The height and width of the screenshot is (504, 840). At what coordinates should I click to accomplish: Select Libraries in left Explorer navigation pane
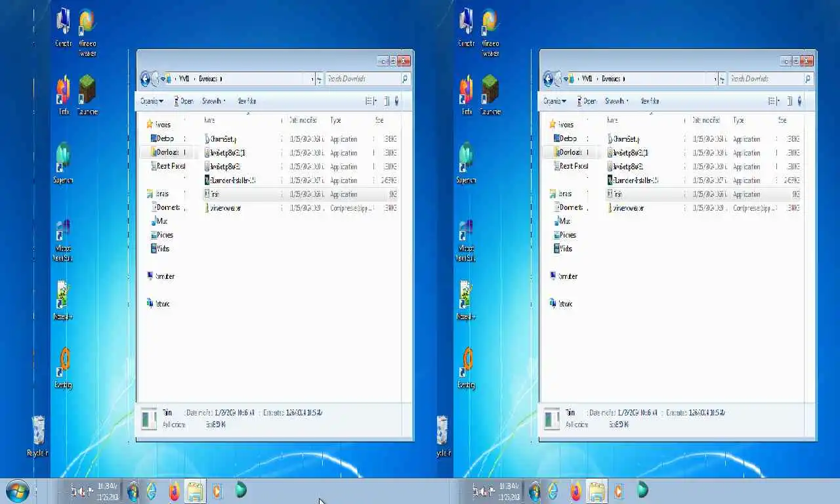[157, 194]
